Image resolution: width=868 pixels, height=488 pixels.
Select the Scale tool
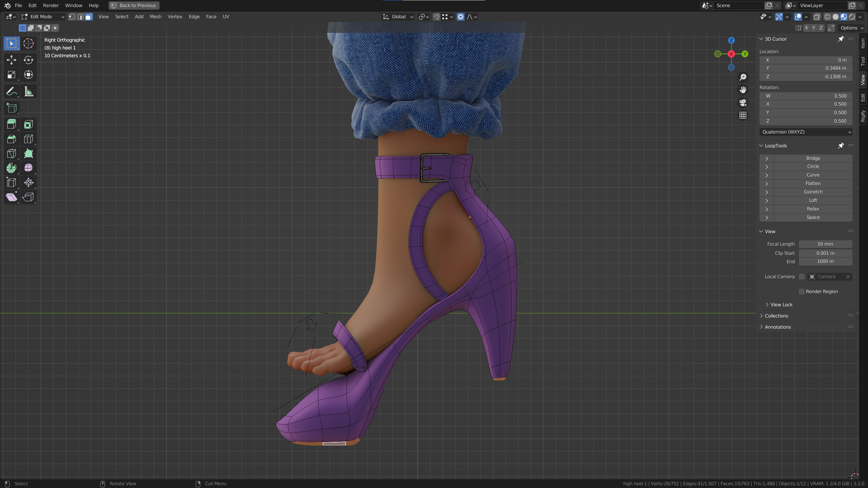coord(12,75)
